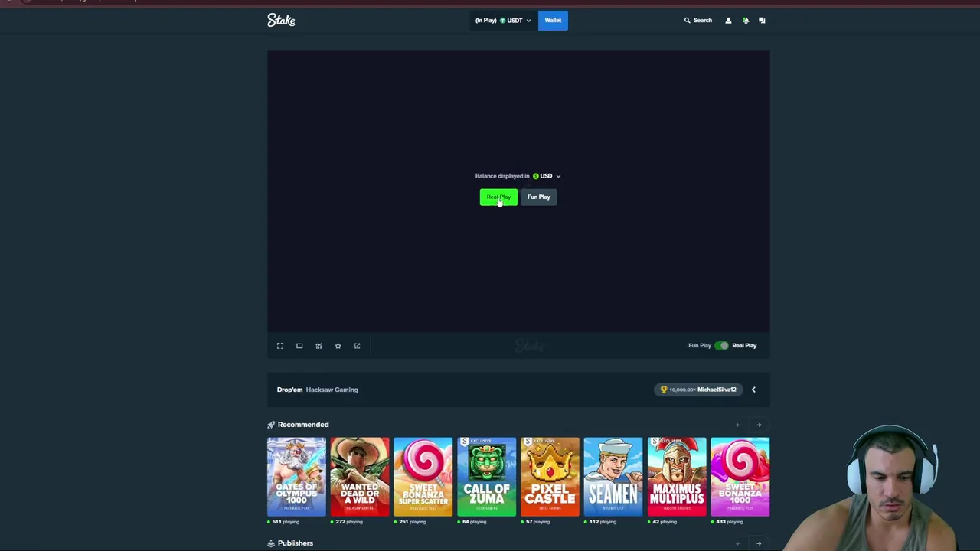Open live stats chart icon
This screenshot has height=551, width=980.
click(x=318, y=346)
